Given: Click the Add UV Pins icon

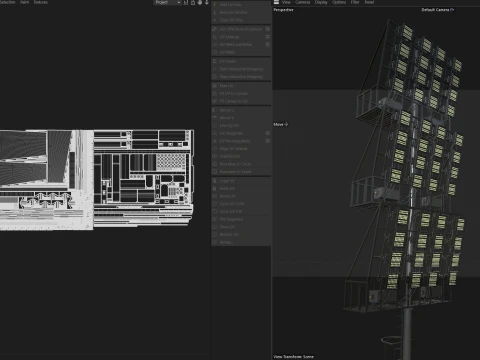Looking at the screenshot, I should pos(215,5).
